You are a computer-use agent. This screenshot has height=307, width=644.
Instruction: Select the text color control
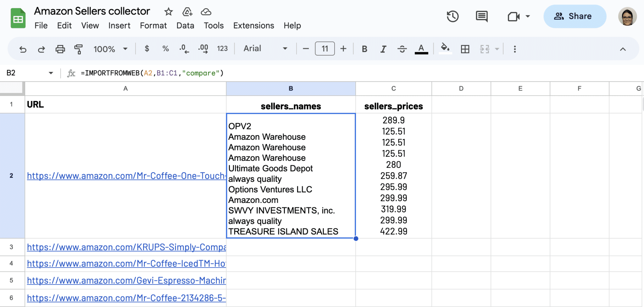tap(421, 49)
